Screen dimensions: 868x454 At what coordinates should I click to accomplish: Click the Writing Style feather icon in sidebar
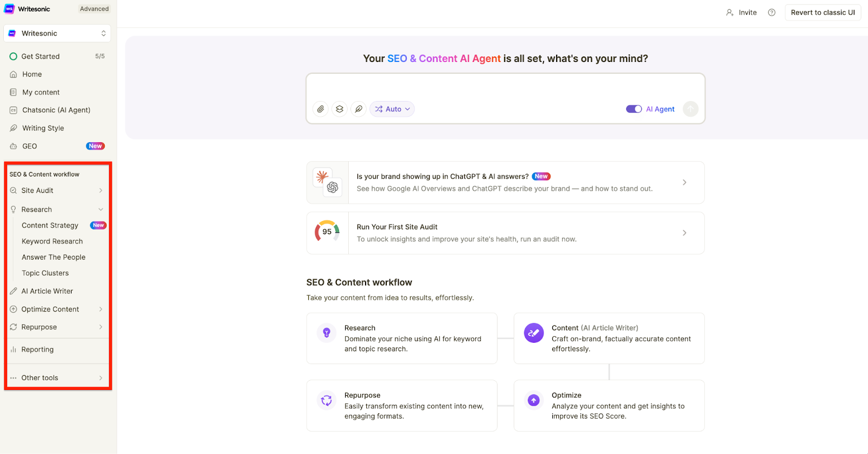tap(14, 128)
